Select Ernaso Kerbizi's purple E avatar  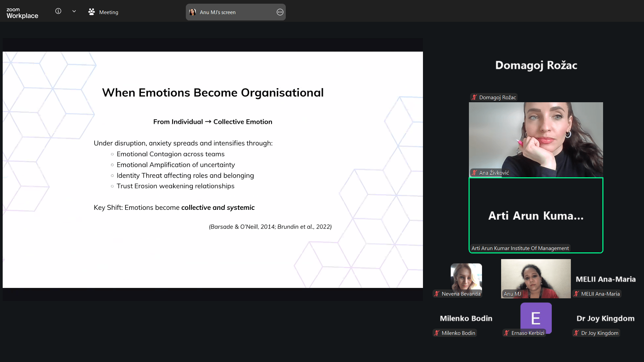point(536,317)
